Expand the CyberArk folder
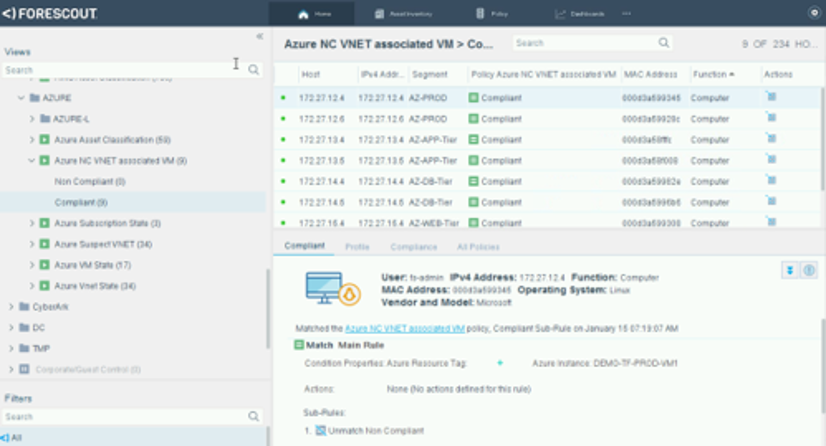 point(11,307)
